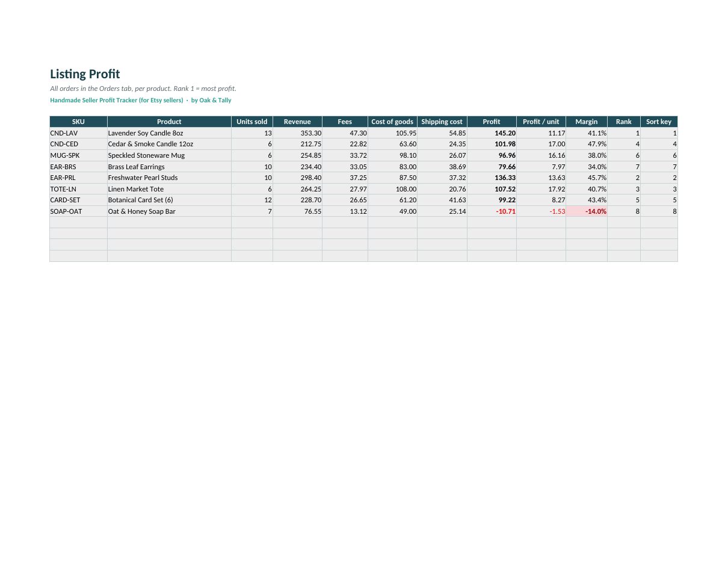Select "Brass Leaf Earrings" cell
The image size is (728, 563).
(x=169, y=167)
